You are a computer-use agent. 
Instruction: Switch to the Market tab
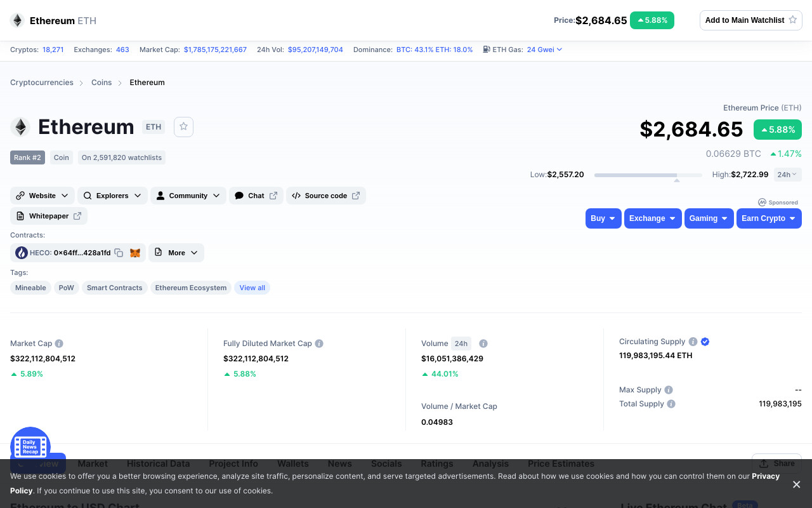pos(93,464)
